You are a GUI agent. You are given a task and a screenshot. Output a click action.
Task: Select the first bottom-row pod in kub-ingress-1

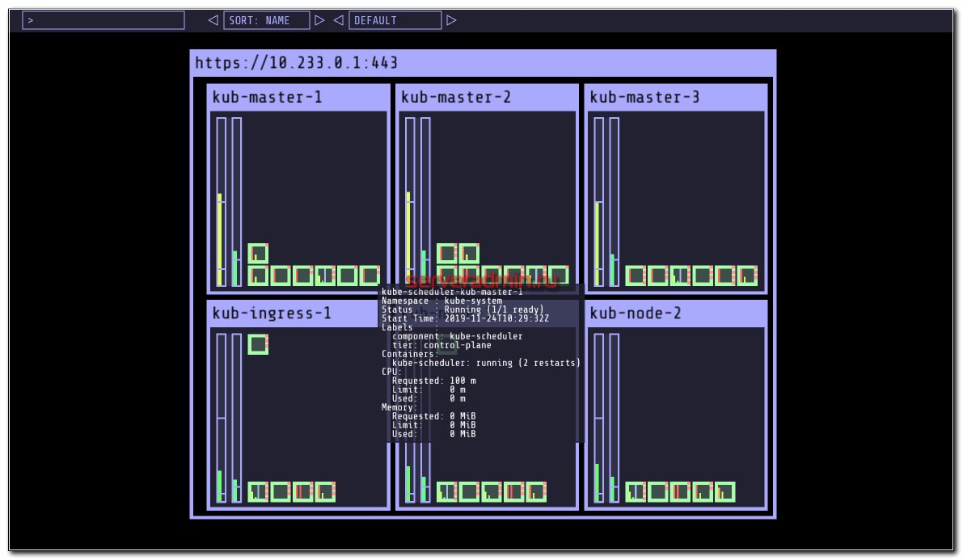click(258, 491)
